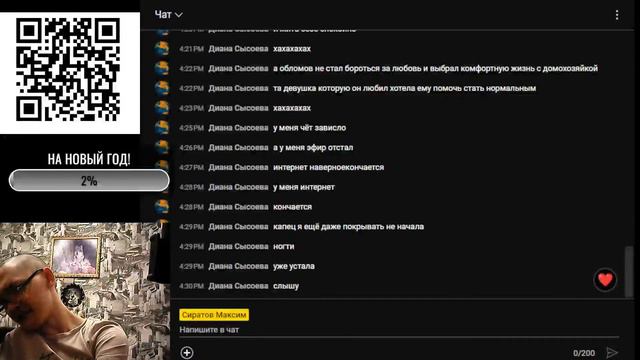Click the message 'ногти'
This screenshot has height=360, width=640.
(284, 247)
